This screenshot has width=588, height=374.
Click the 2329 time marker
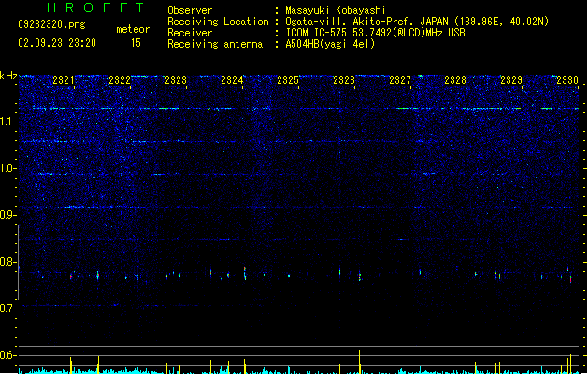(x=511, y=80)
